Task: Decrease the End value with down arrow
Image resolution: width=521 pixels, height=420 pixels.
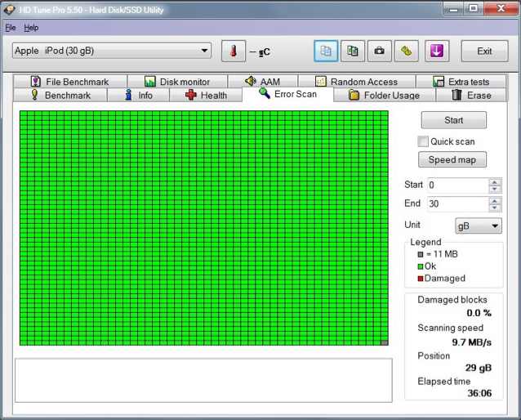Action: coord(494,208)
